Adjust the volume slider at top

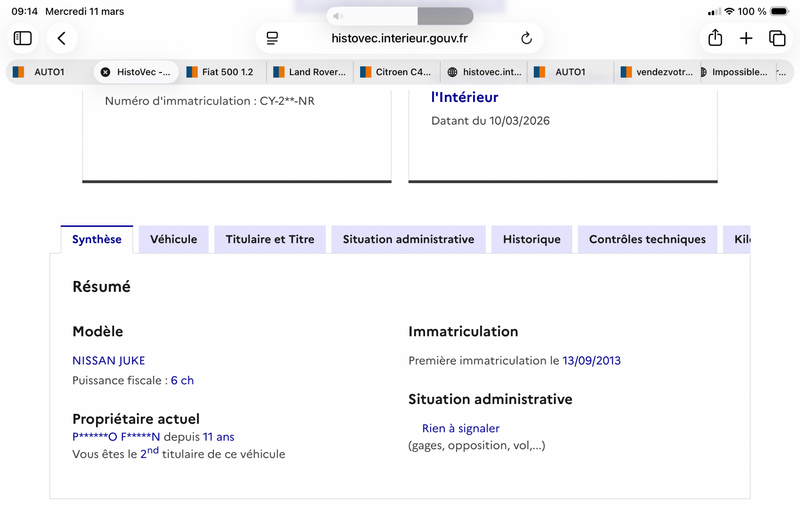point(400,16)
